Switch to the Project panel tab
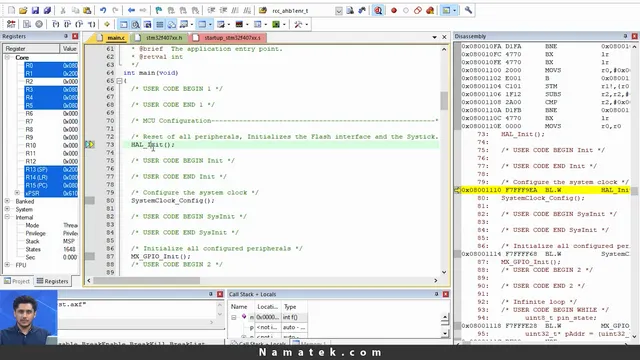Screen dimensions: 640x360 point(17,281)
